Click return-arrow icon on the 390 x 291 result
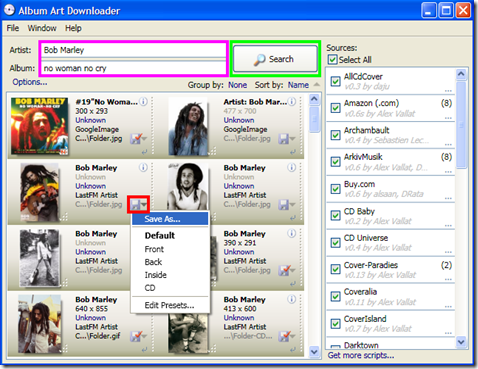 click(x=293, y=284)
